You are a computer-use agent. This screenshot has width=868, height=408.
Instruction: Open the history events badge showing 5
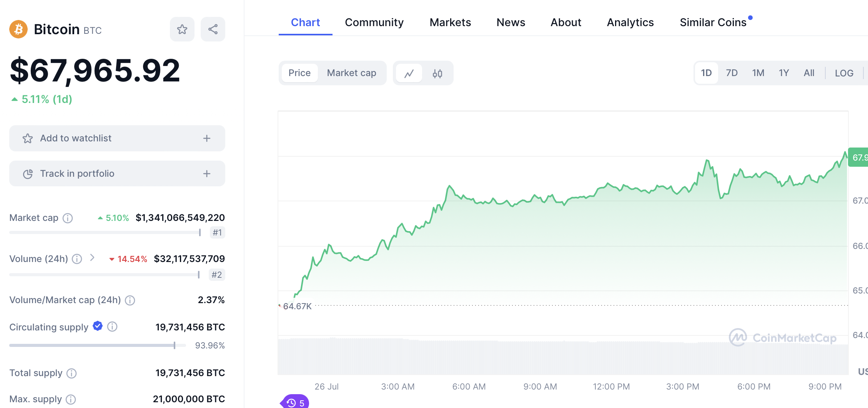(296, 402)
